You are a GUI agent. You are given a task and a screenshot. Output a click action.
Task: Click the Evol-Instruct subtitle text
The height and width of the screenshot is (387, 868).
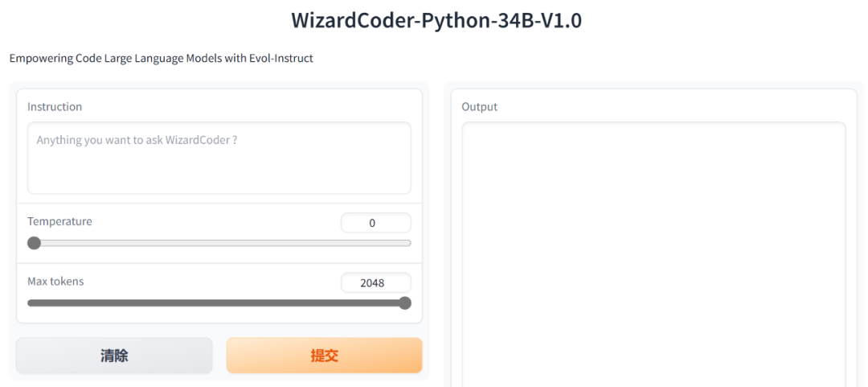[x=161, y=58]
